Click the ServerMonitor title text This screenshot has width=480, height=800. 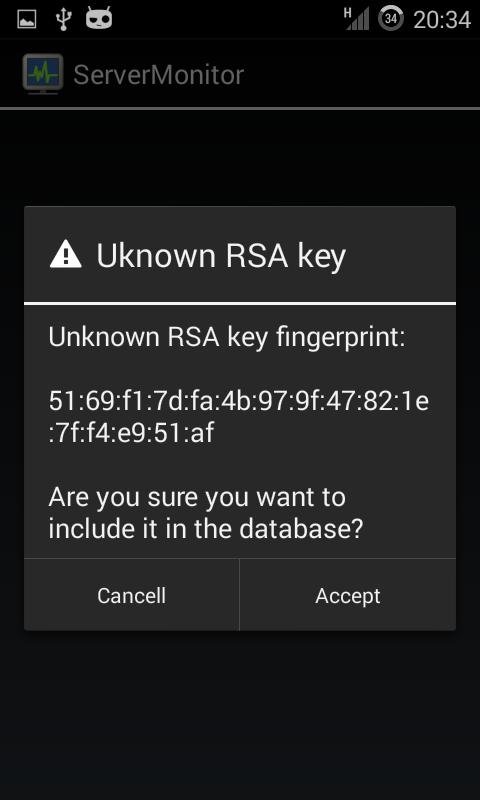click(x=159, y=75)
